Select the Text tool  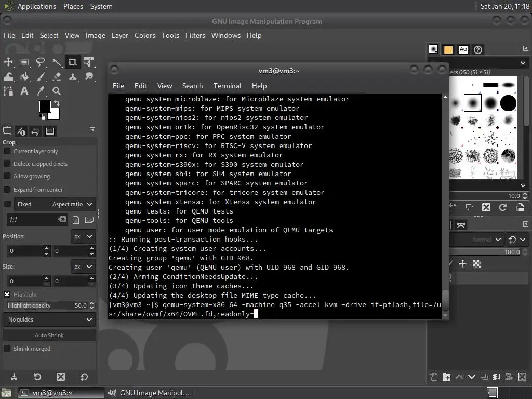24,91
